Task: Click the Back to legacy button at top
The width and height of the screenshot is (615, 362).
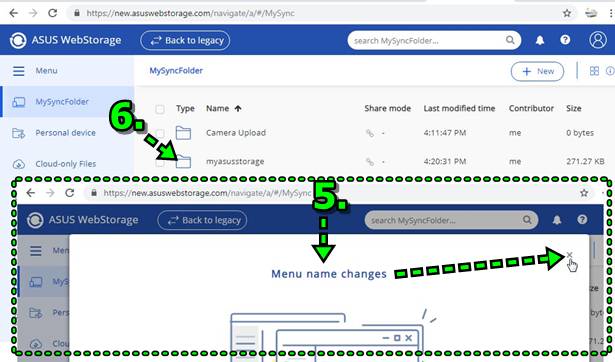Action: tap(185, 40)
